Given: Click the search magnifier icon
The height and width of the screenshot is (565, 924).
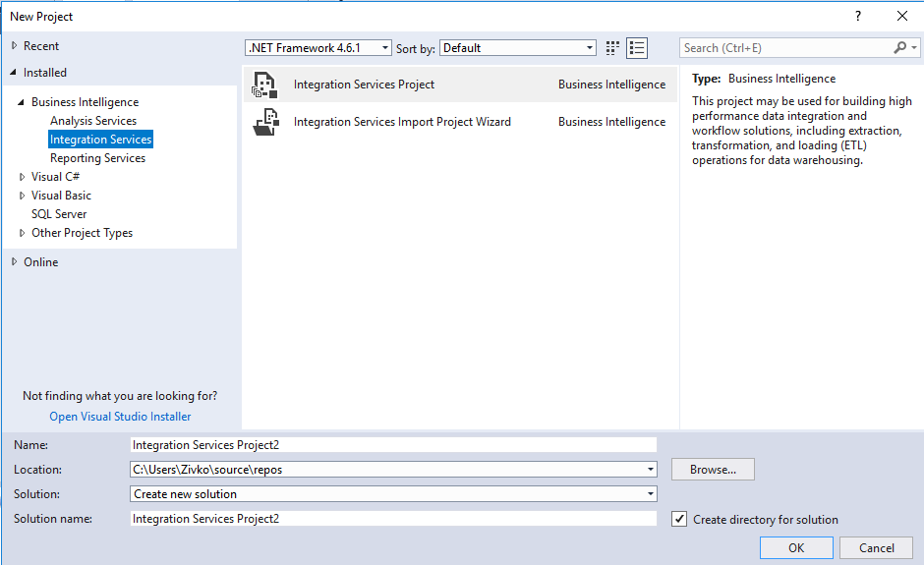Looking at the screenshot, I should (x=899, y=48).
